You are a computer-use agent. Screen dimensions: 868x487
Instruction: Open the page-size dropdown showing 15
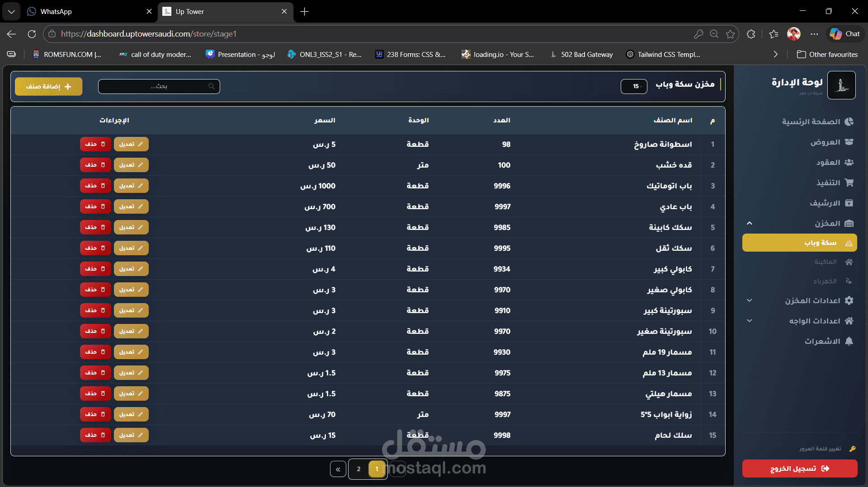[634, 86]
